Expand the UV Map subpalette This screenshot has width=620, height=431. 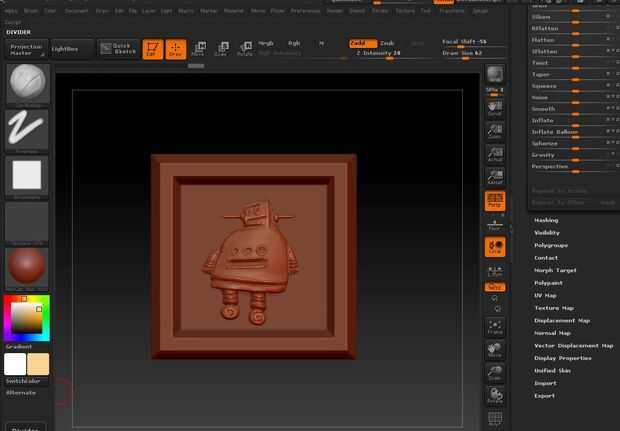[545, 295]
